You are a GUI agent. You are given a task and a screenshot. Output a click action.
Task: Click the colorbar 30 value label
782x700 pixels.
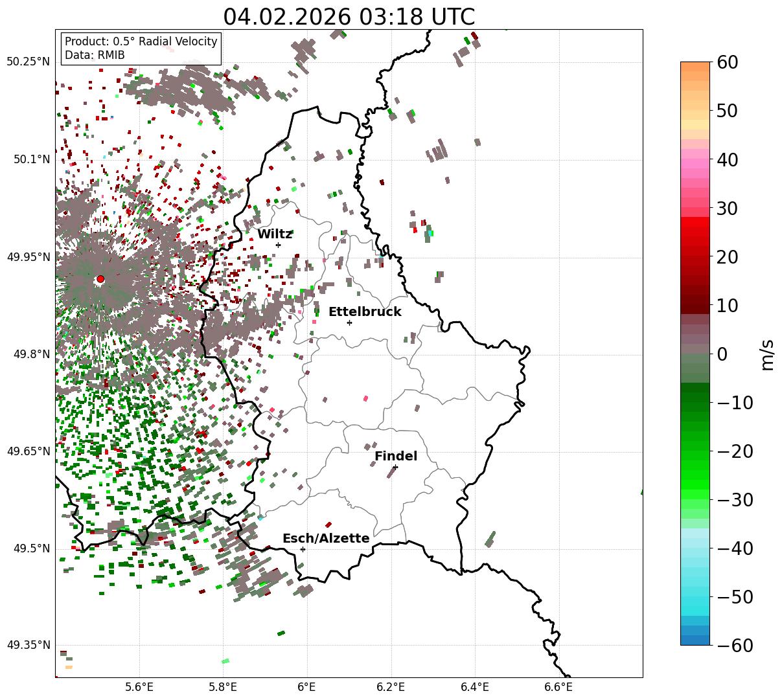coord(727,208)
